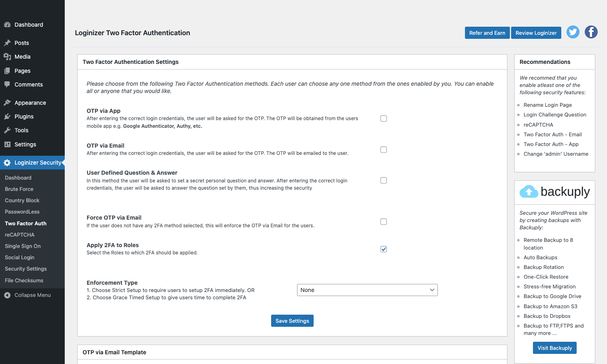Screen dimensions: 607x364
Task: Click 'One-Click Restore' in Backuply list
Action: click(x=546, y=277)
